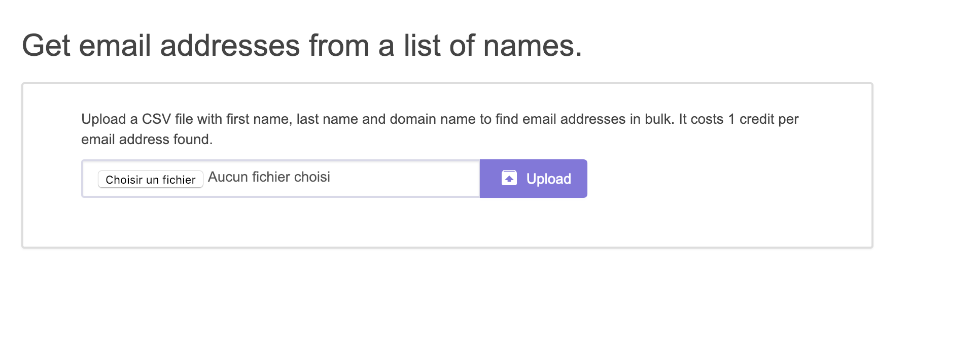Click the word 'Get' in the heading
The width and height of the screenshot is (980, 343).
pos(46,46)
